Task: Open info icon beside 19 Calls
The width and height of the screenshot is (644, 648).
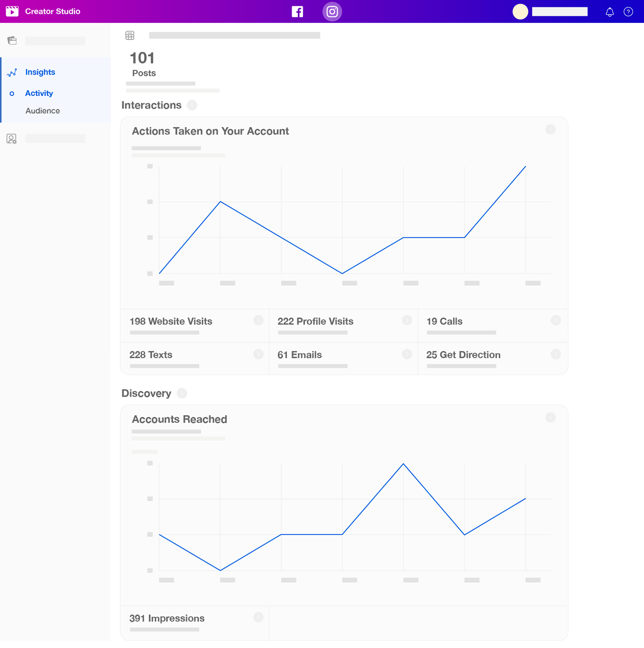Action: click(555, 320)
